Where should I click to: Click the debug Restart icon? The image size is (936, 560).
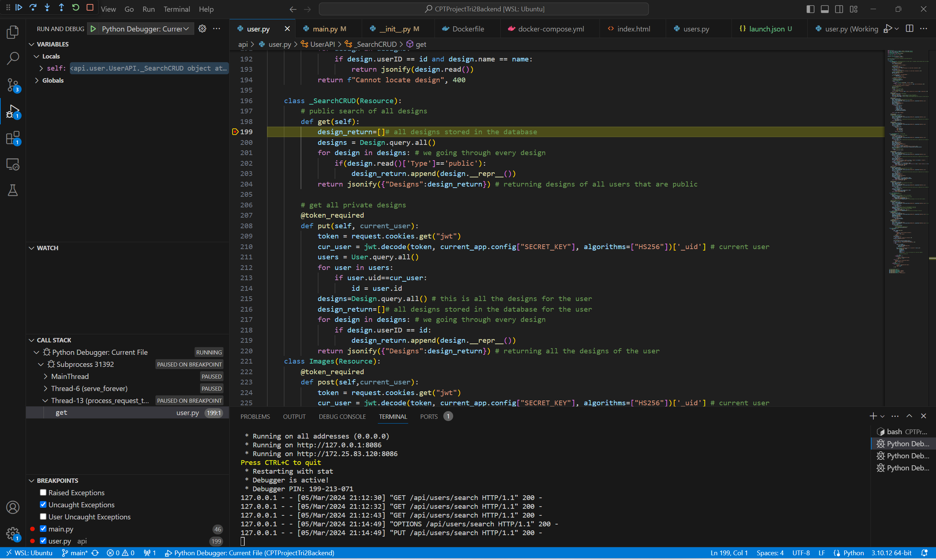(x=75, y=8)
